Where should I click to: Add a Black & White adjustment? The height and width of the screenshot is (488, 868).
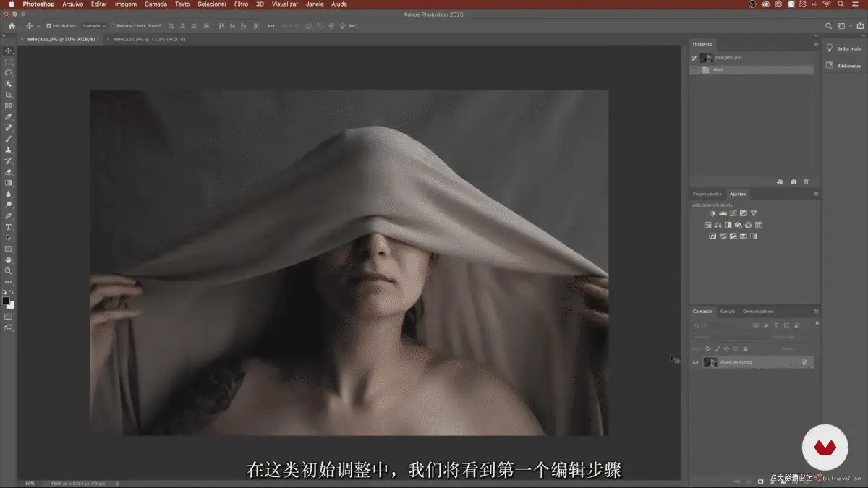pos(728,225)
